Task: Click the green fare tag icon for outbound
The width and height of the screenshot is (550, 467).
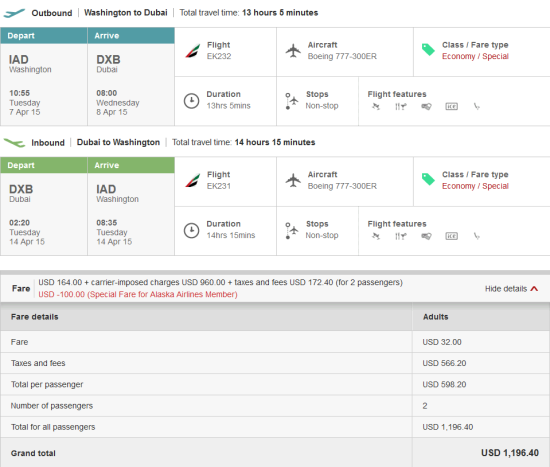Action: point(428,50)
